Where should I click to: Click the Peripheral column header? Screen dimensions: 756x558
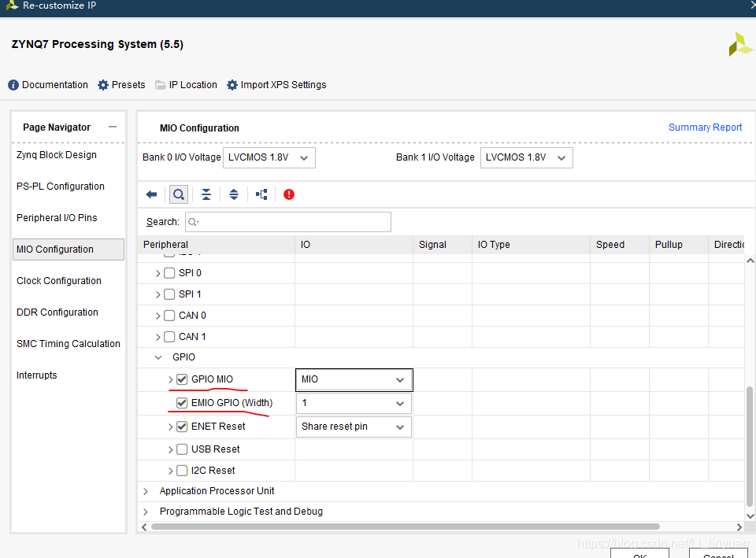point(217,244)
